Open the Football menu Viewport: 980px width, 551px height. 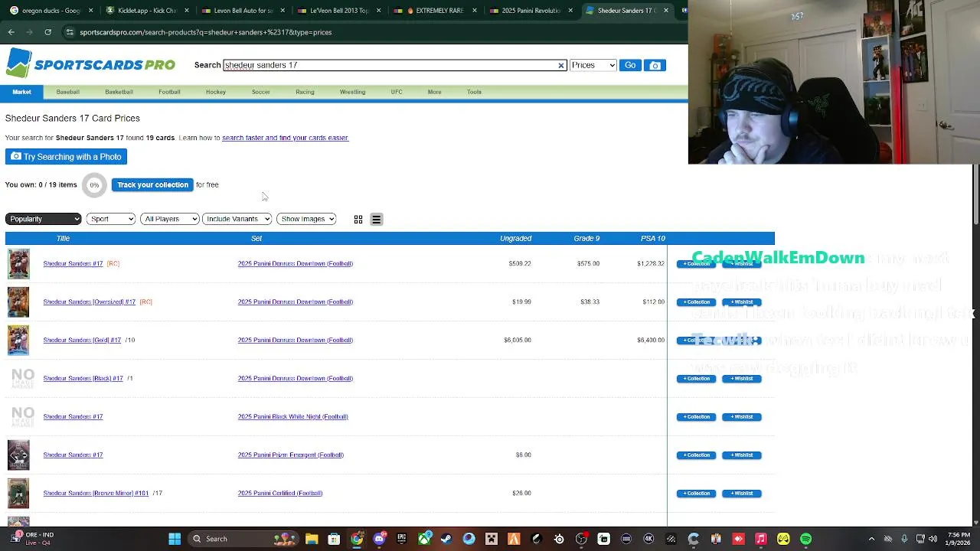click(x=169, y=92)
